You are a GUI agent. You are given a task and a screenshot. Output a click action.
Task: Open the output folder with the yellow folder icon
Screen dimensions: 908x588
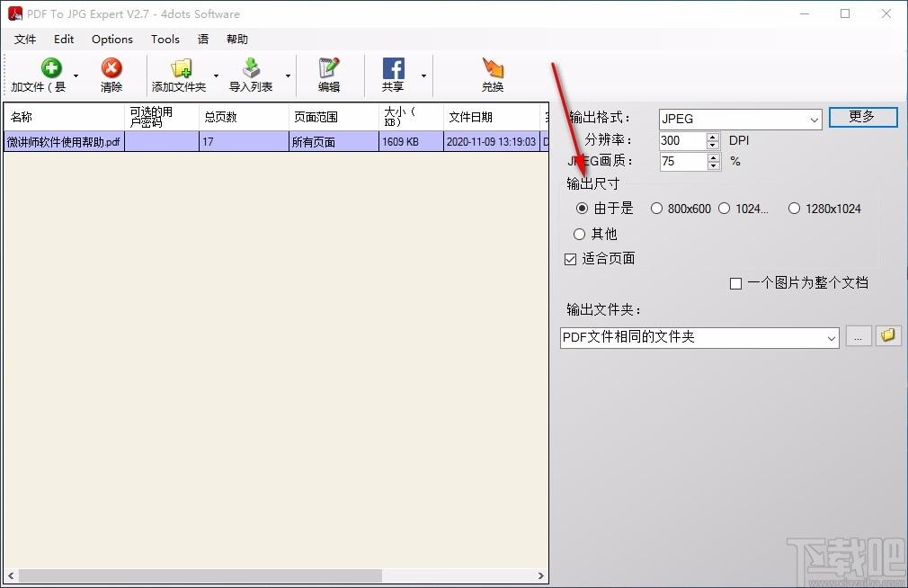coord(887,336)
